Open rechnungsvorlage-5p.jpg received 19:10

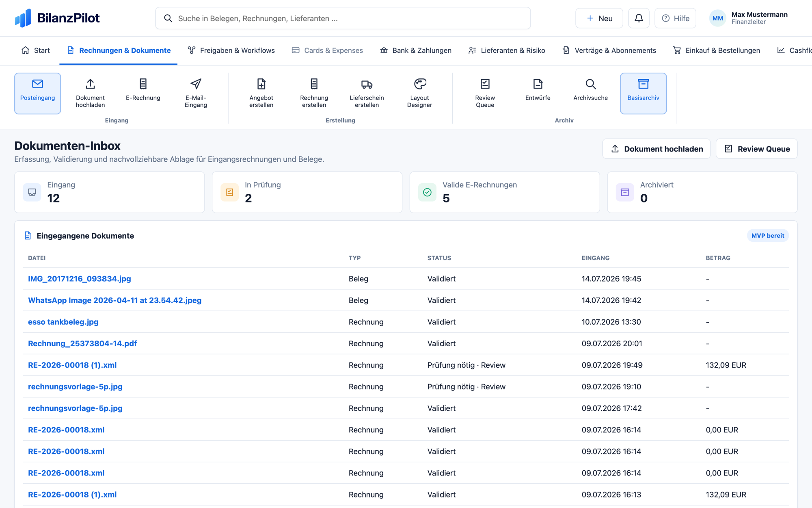point(75,386)
